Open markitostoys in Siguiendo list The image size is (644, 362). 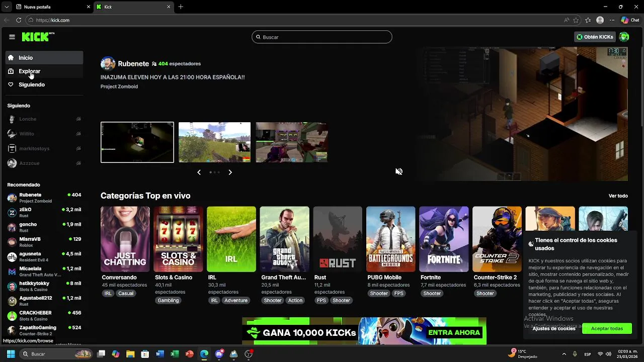point(44,149)
